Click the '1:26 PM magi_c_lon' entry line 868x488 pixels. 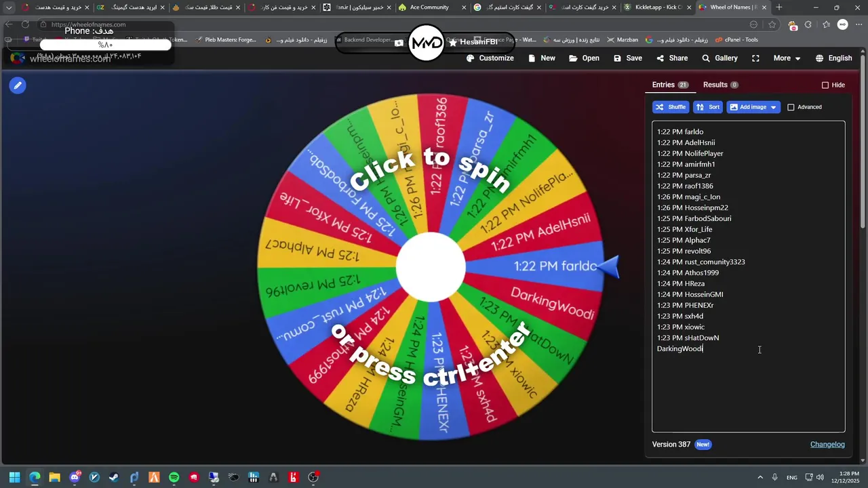688,197
